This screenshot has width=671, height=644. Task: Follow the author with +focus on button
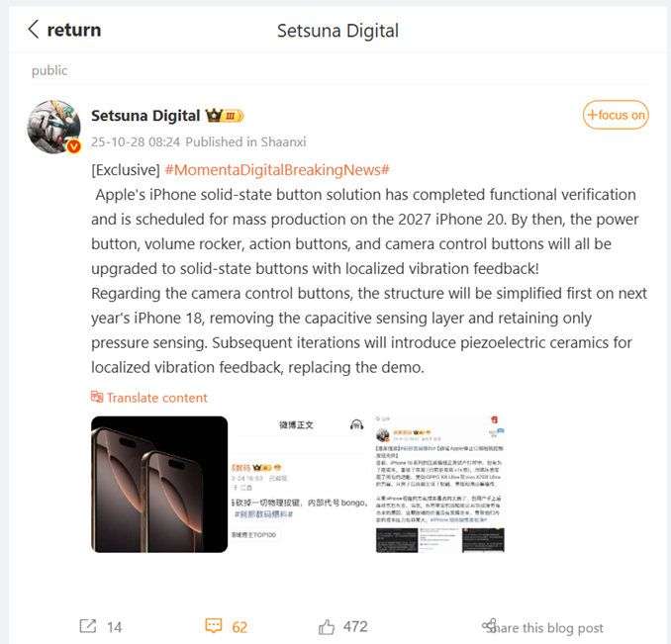(616, 115)
